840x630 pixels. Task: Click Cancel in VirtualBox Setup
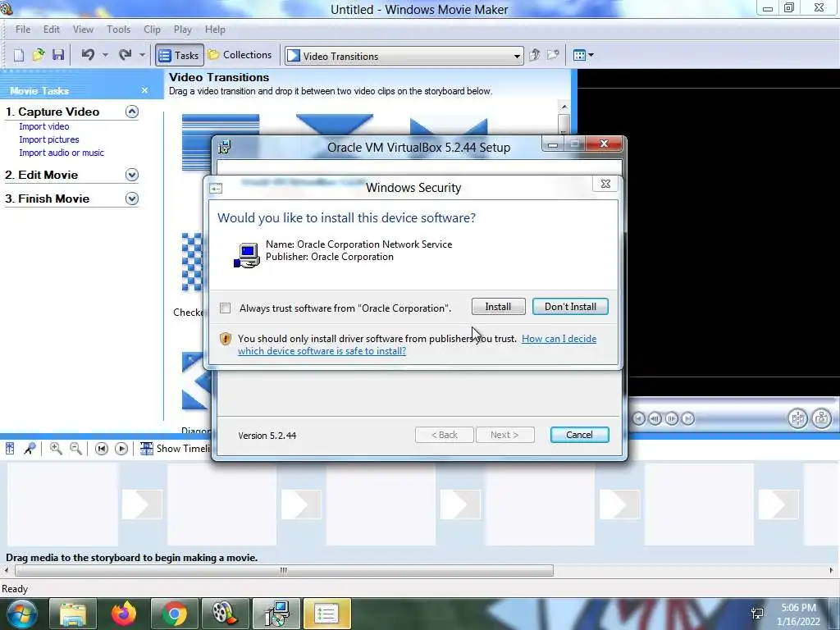(580, 435)
